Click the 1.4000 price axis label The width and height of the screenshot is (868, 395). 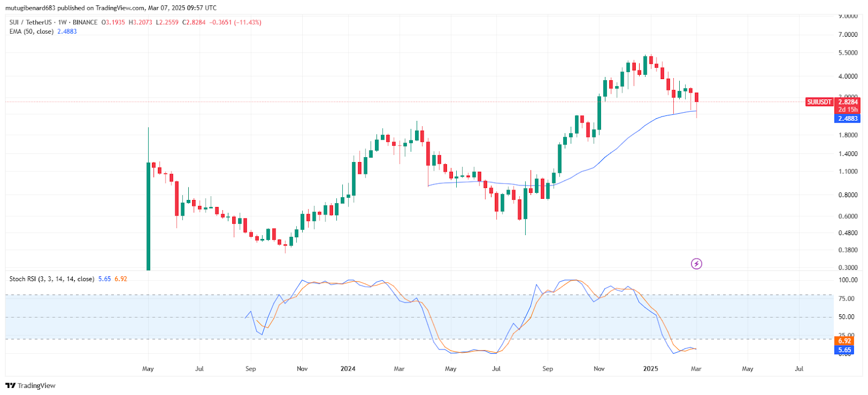point(848,154)
